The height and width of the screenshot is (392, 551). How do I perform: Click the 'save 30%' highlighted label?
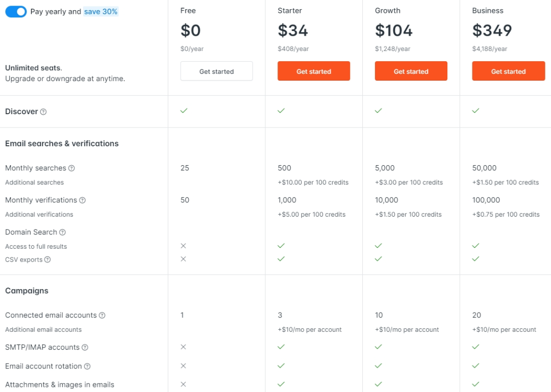(101, 12)
